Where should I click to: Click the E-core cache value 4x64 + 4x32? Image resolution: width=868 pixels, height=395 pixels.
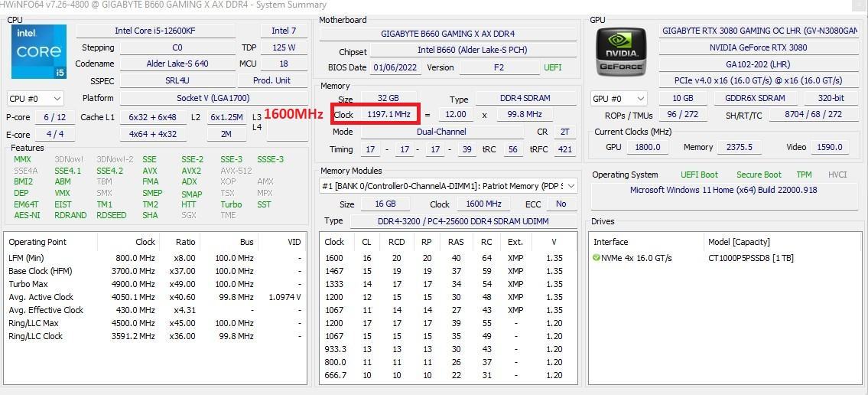pos(152,134)
